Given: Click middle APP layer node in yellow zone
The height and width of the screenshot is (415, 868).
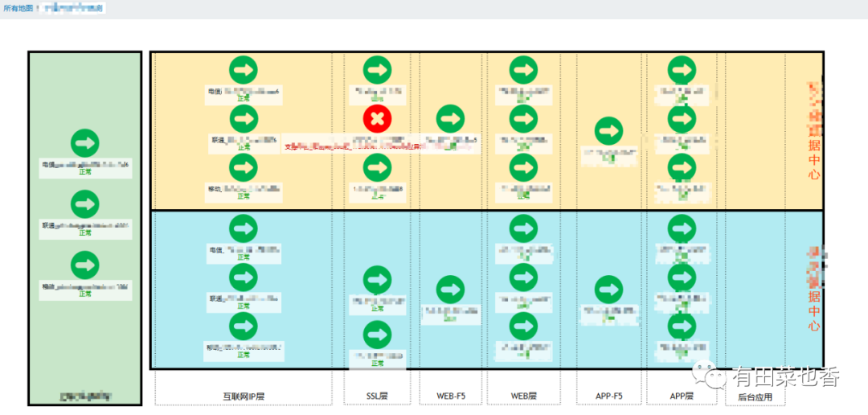Looking at the screenshot, I should click(x=682, y=118).
